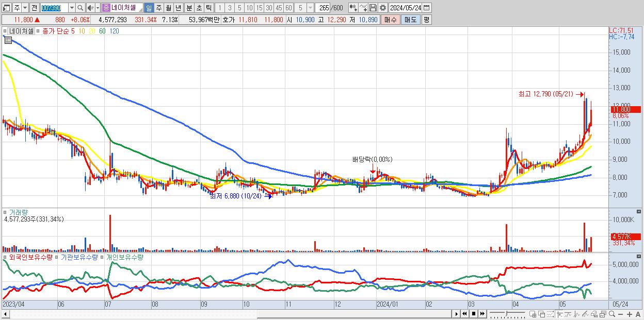Click the 3D volume bar icon

pos(594,314)
